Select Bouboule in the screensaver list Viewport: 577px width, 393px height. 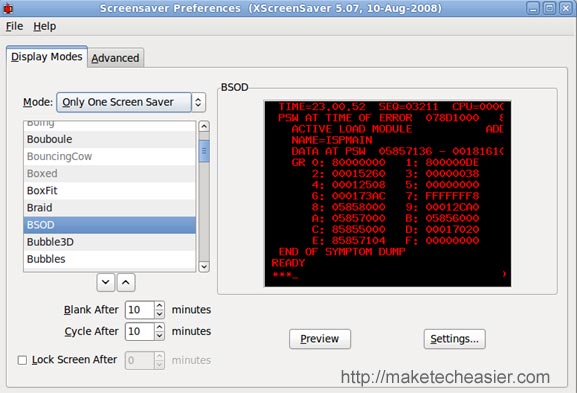[x=109, y=139]
